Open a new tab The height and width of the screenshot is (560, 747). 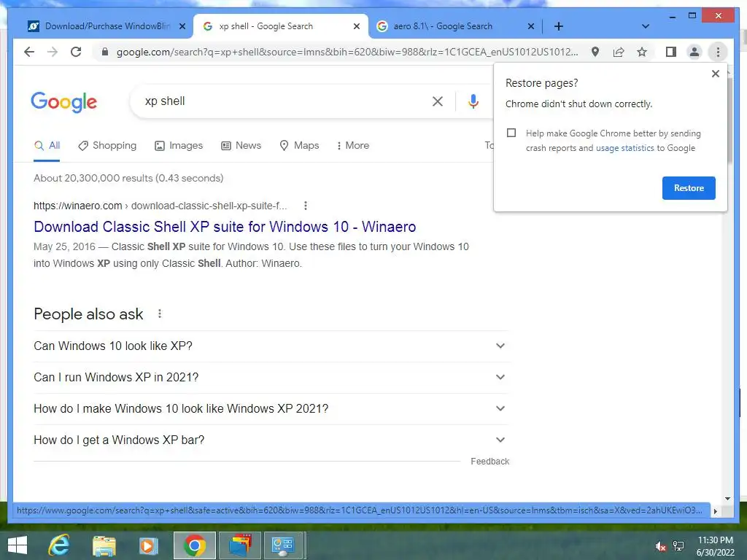[x=559, y=26]
